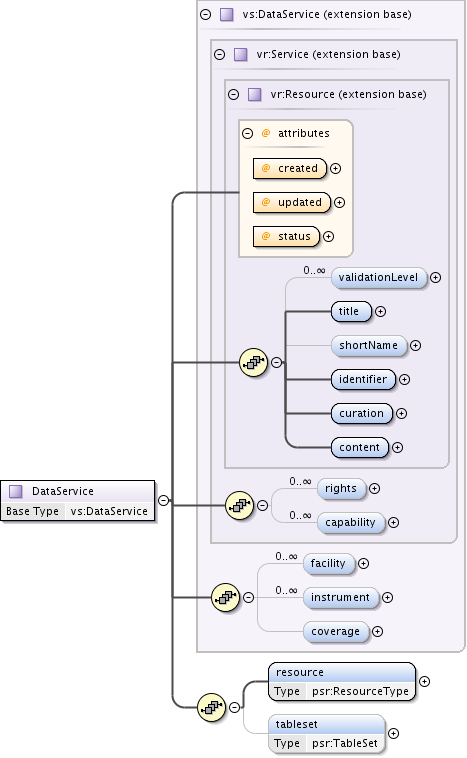Screen dimensions: 467x758
Task: Click the psr:TableSet type value
Action: pyautogui.click(x=345, y=743)
